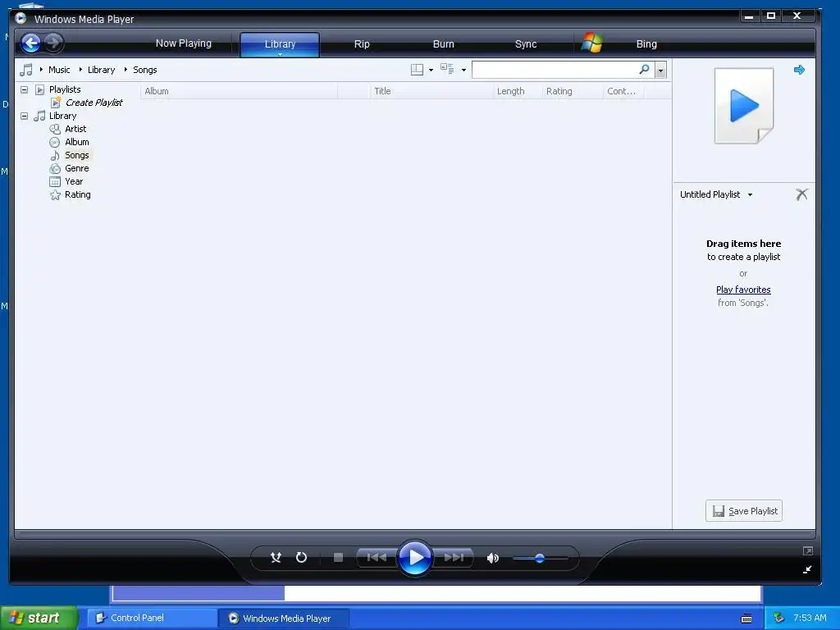
Task: Sort by the Cont... column header
Action: pos(624,91)
